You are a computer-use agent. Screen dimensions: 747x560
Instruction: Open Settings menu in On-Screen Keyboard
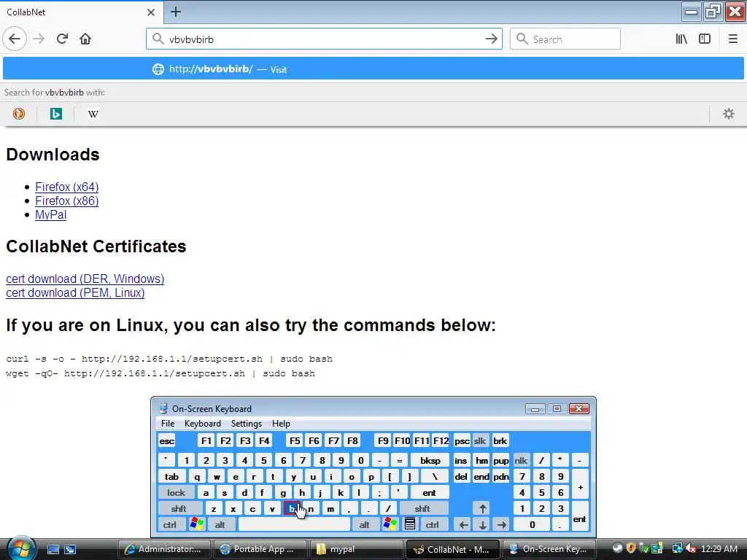[247, 424]
